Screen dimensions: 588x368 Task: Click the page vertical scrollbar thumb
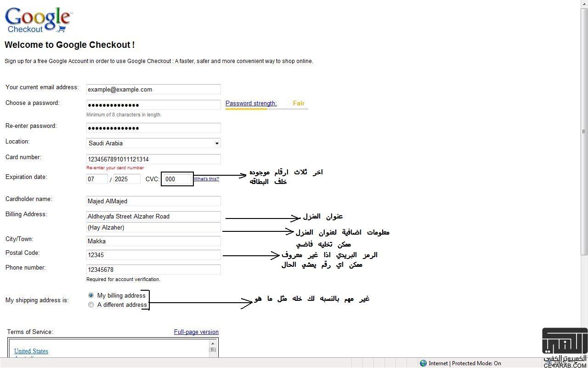click(584, 132)
